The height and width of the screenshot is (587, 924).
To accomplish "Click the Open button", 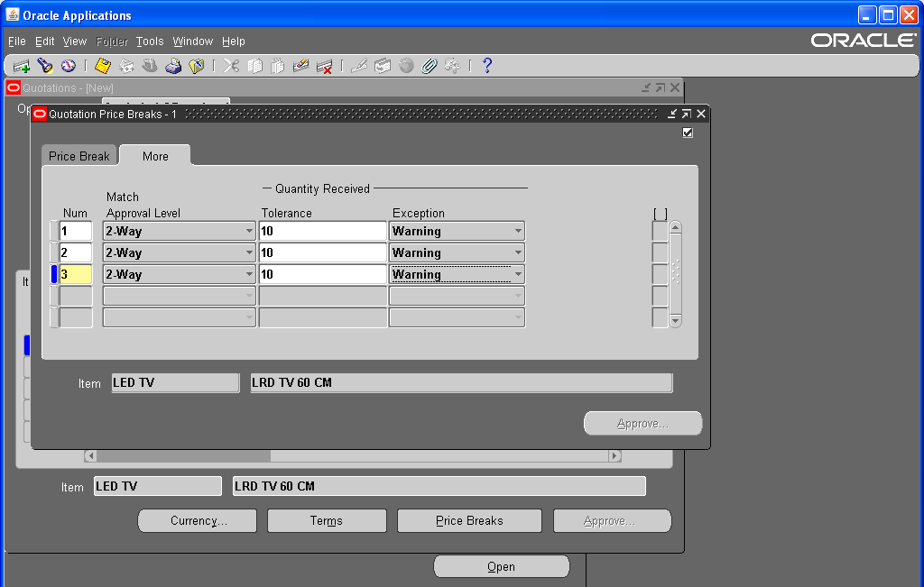I will click(x=502, y=566).
